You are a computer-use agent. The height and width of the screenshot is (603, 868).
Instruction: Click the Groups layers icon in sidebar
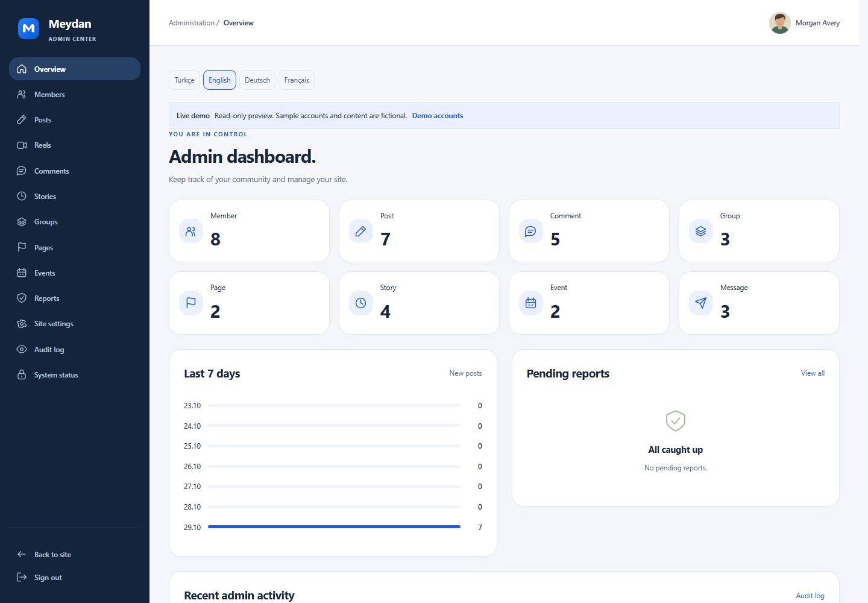22,222
